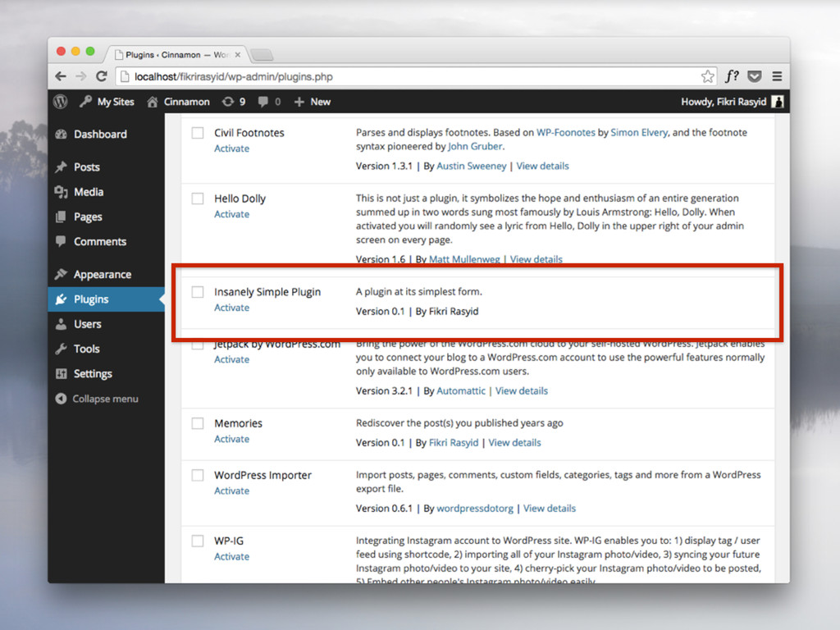Activate the Memories plugin
This screenshot has height=630, width=840.
pos(231,439)
